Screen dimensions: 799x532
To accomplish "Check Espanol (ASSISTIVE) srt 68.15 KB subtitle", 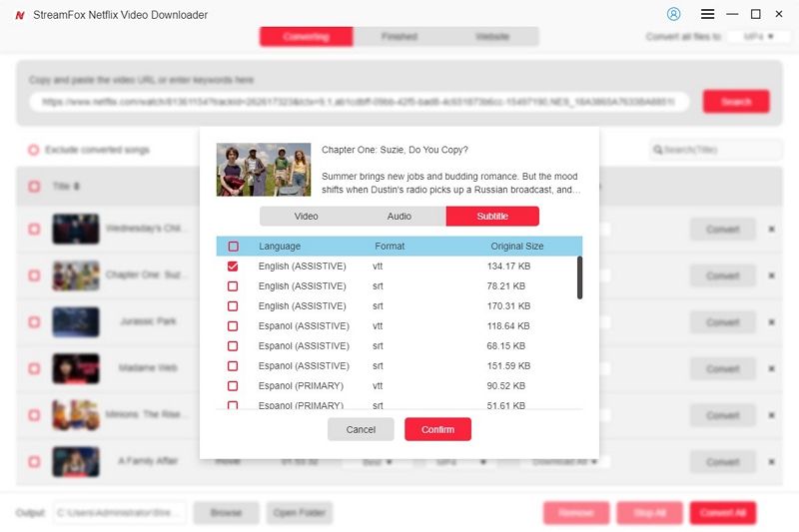I will (x=233, y=346).
